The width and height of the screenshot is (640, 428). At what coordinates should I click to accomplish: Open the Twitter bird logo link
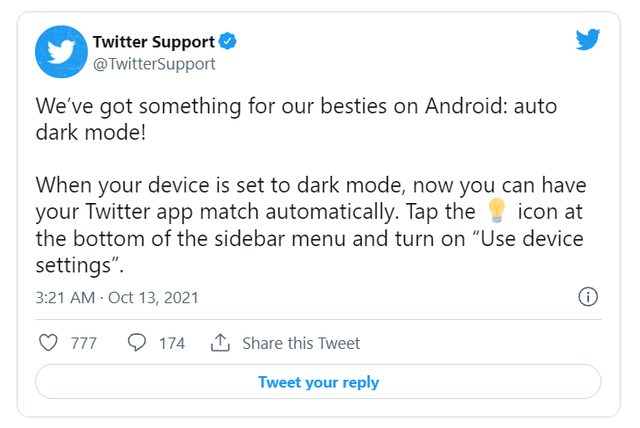click(x=588, y=39)
